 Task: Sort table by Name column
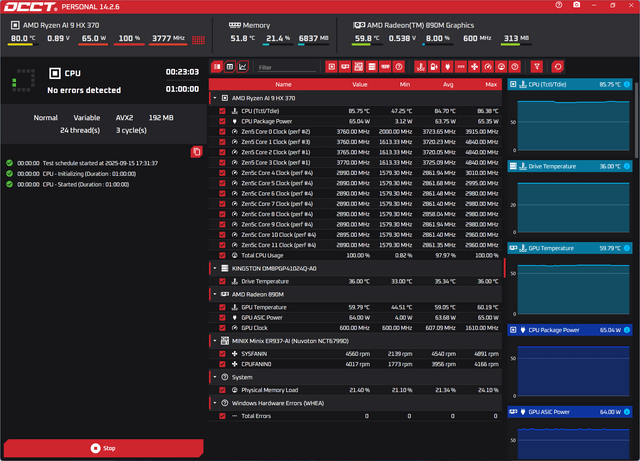pyautogui.click(x=283, y=85)
